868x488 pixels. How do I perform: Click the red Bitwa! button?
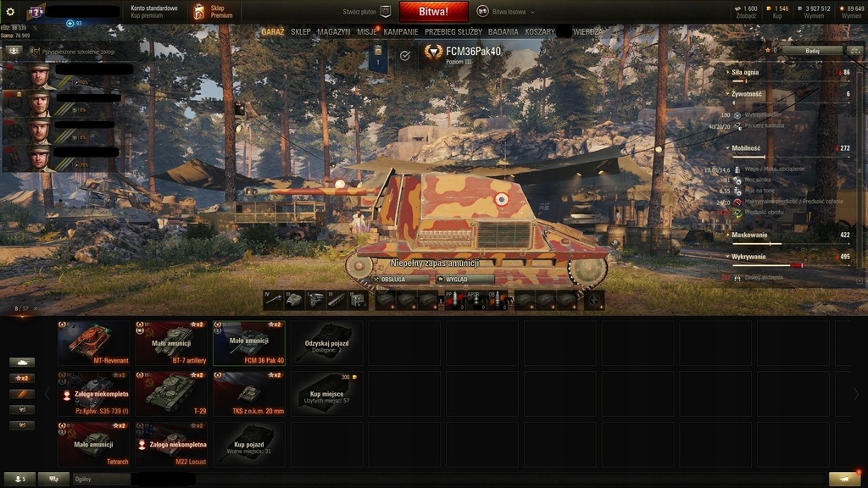[433, 12]
